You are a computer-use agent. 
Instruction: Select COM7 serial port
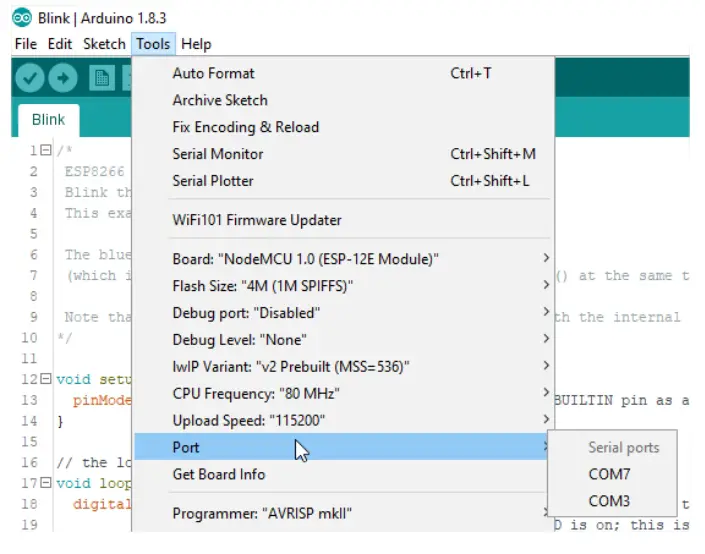tap(612, 474)
